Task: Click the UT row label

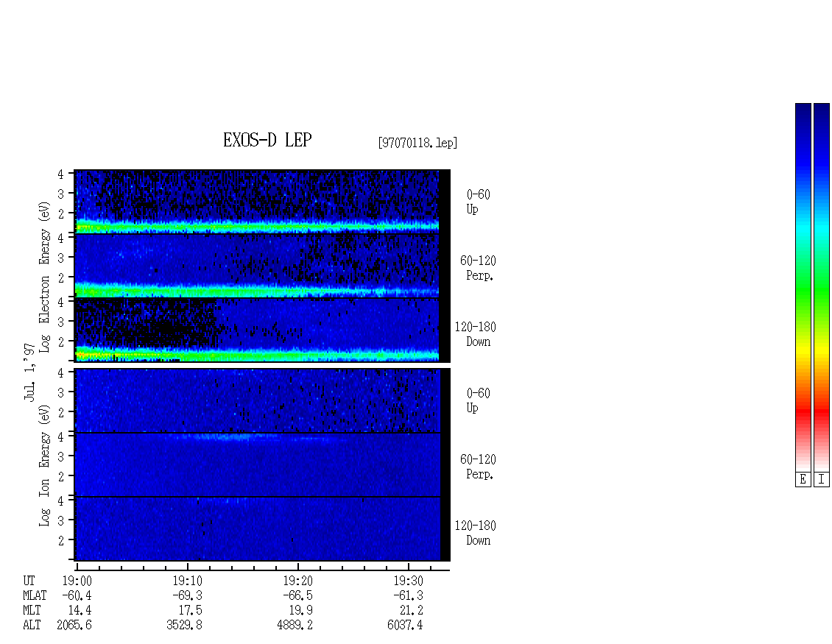Action: [x=29, y=581]
